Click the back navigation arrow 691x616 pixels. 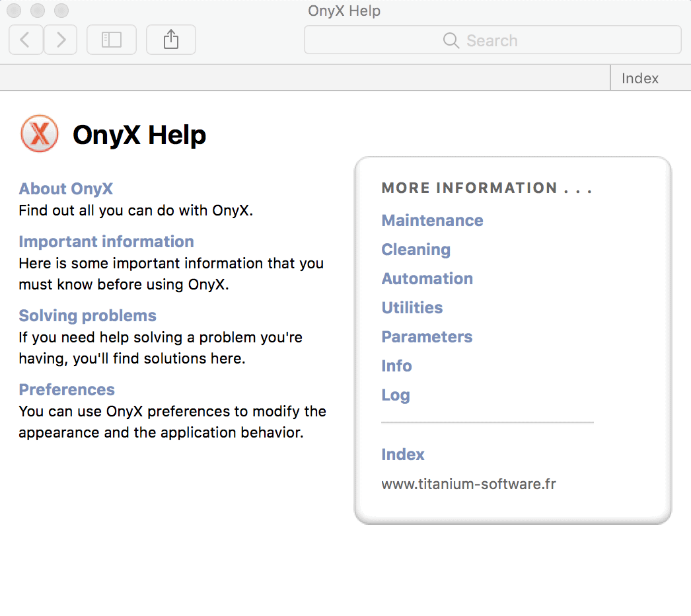tap(25, 40)
